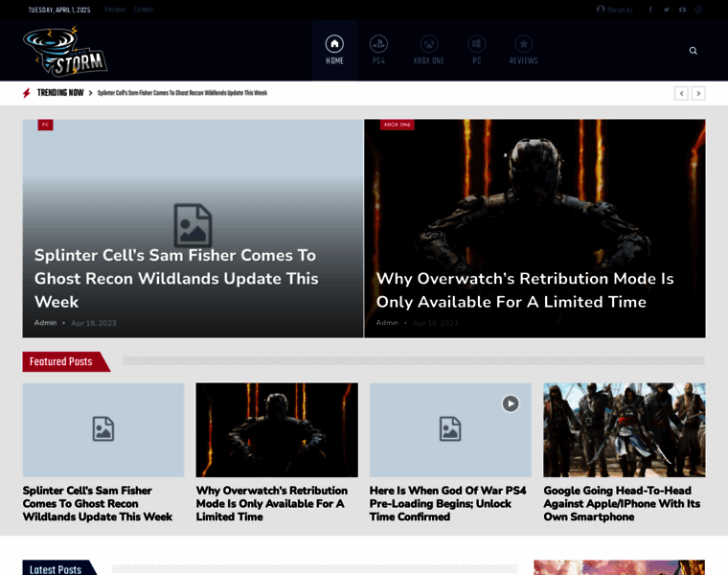The image size is (728, 575).
Task: Show the next trending news item
Action: [698, 93]
